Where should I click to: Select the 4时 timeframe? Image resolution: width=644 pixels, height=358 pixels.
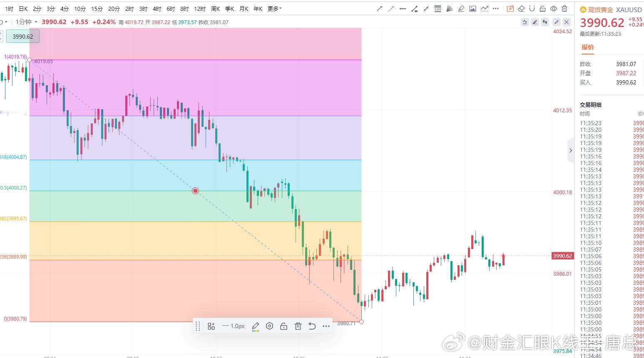point(157,9)
